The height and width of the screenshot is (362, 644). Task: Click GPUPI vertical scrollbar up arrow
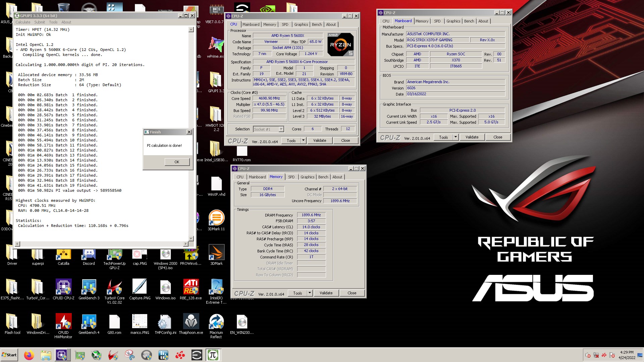click(191, 29)
